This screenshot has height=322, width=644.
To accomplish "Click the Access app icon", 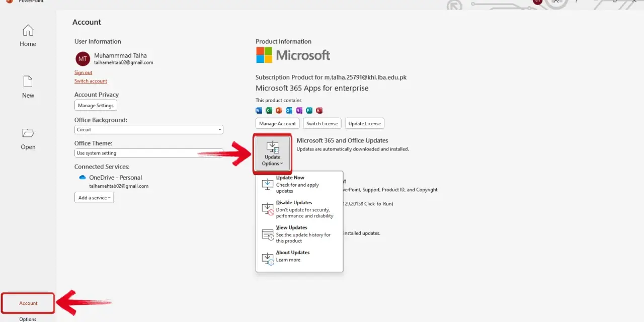I will [x=319, y=110].
